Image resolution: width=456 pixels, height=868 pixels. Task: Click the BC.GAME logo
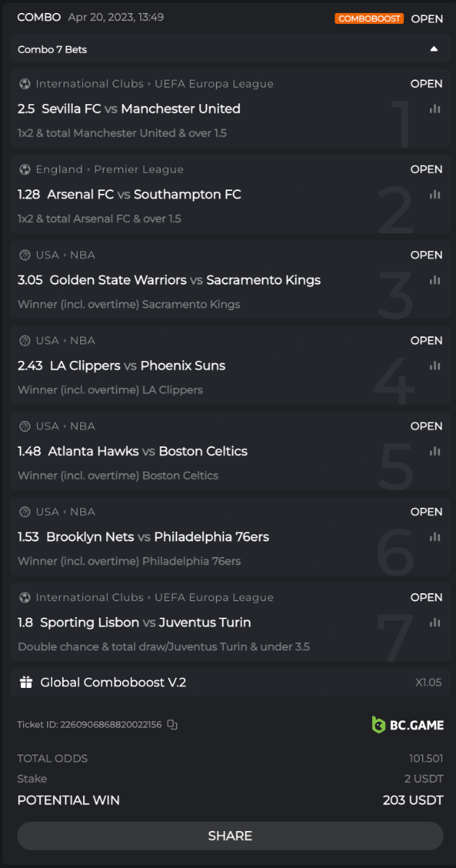tap(408, 725)
